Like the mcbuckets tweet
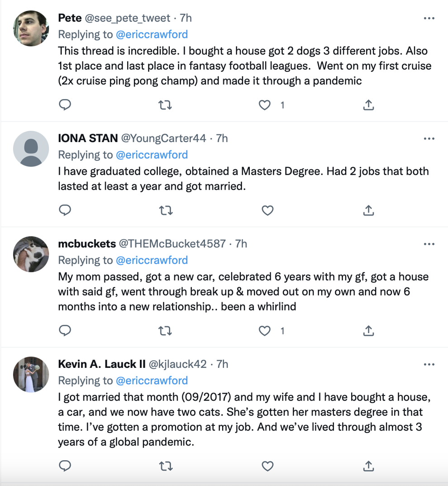 pyautogui.click(x=264, y=331)
